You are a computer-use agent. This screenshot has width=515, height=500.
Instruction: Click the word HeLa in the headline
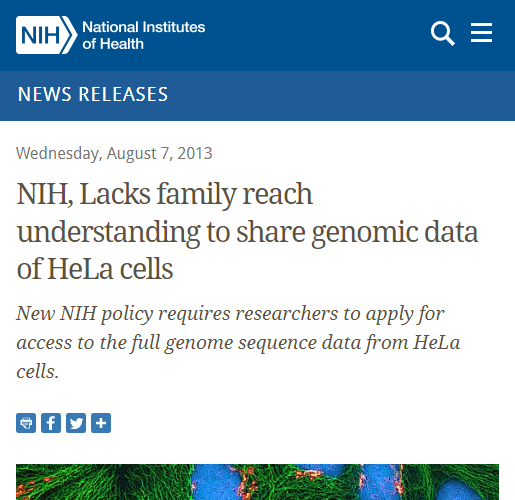click(x=80, y=269)
